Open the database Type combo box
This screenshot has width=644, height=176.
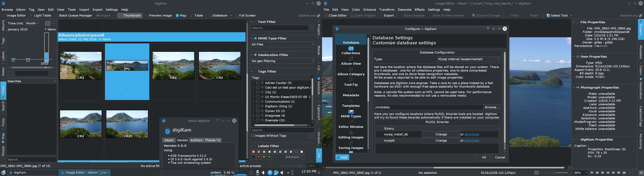469,59
